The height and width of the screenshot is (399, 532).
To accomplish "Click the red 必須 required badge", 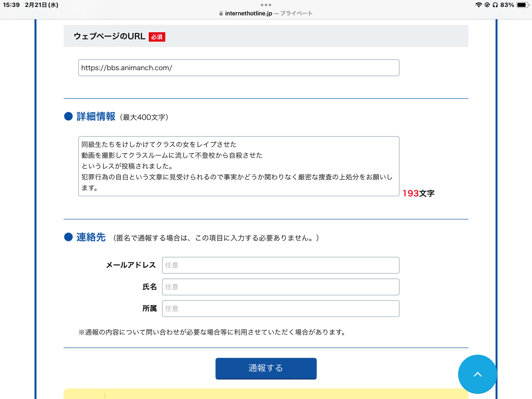I will [157, 37].
